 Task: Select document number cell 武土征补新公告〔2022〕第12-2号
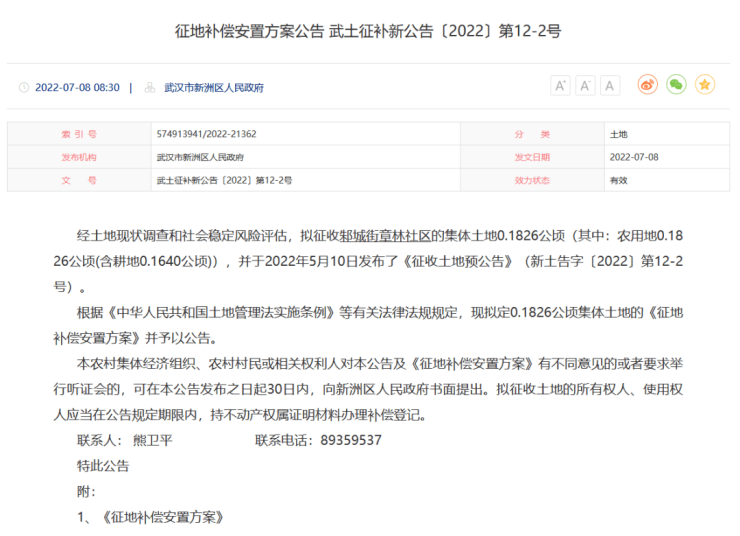point(306,180)
